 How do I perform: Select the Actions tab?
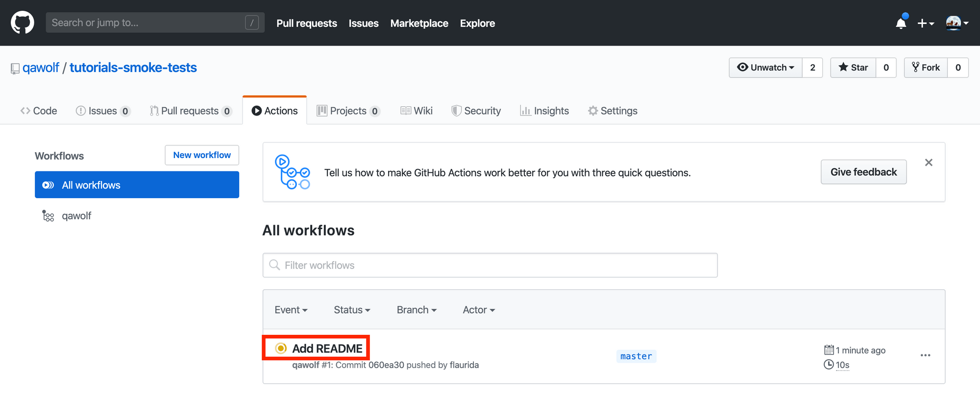(x=275, y=111)
